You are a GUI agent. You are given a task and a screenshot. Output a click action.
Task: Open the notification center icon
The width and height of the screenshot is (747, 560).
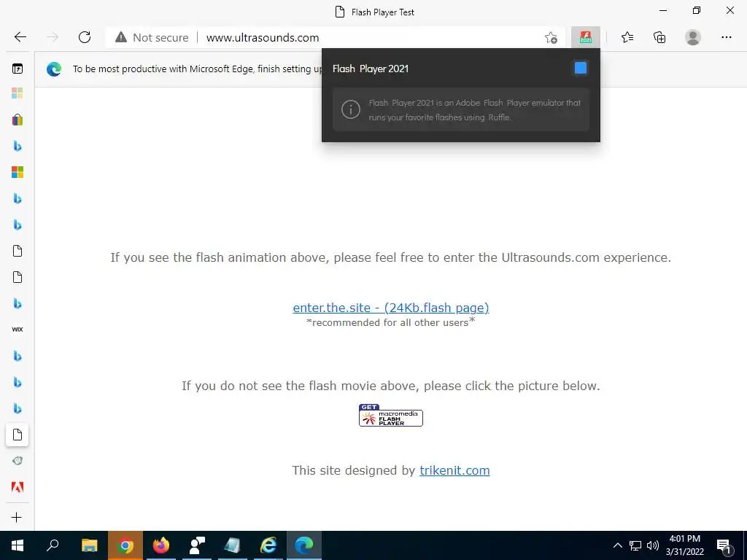click(x=724, y=546)
